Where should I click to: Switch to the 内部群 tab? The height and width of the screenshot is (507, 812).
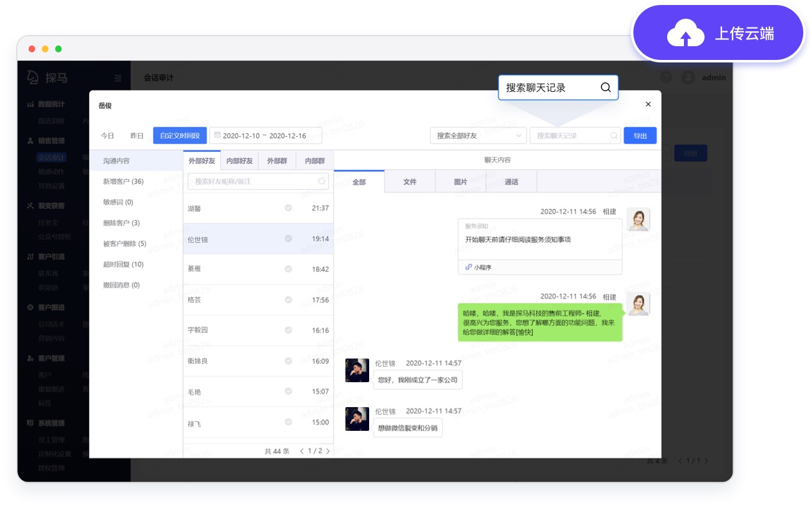pyautogui.click(x=314, y=160)
